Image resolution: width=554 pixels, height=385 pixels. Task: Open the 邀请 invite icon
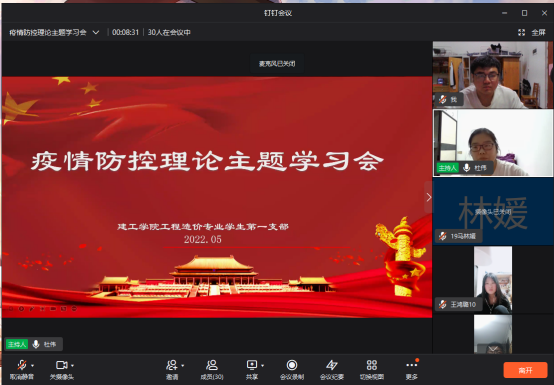click(172, 365)
